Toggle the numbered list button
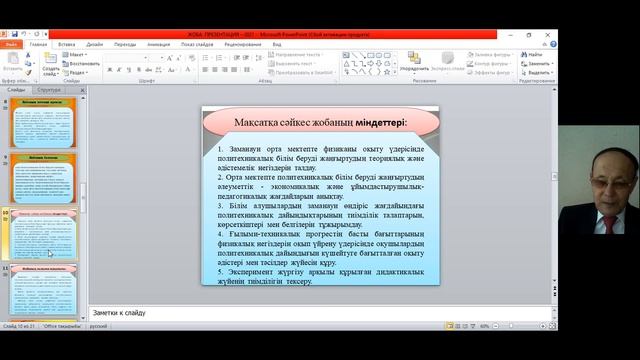The width and height of the screenshot is (640, 360). [x=220, y=58]
